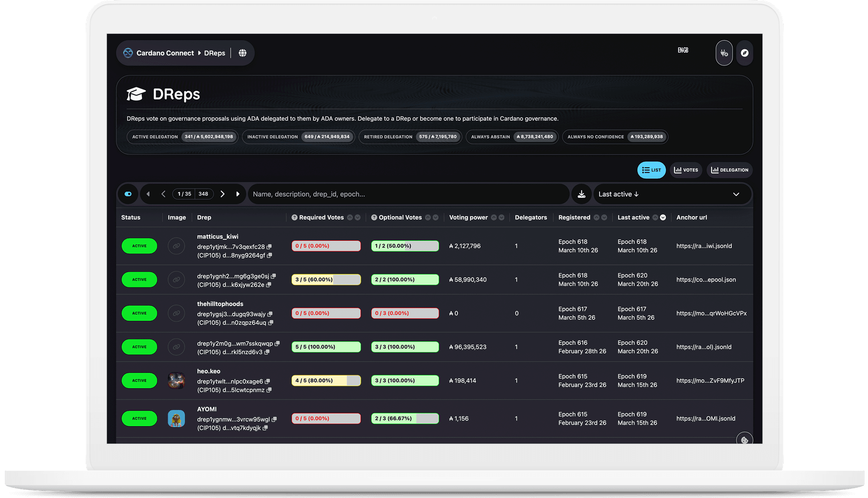Click the download export icon beside search
The image size is (868, 498).
pos(581,194)
